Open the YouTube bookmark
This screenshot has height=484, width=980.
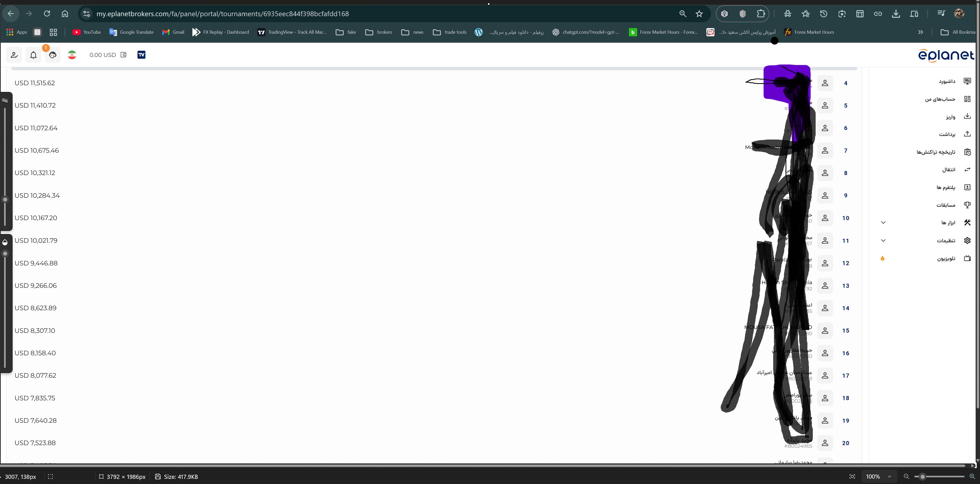click(87, 32)
